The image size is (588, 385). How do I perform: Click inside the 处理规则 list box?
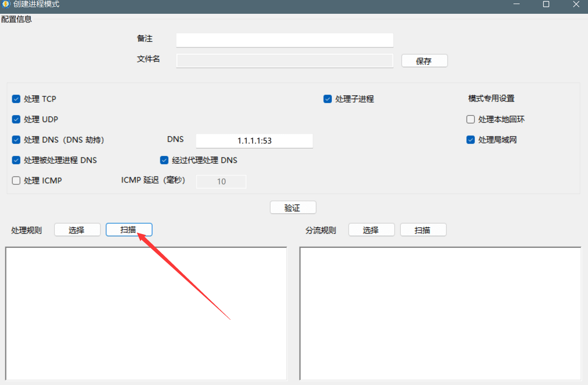point(146,313)
